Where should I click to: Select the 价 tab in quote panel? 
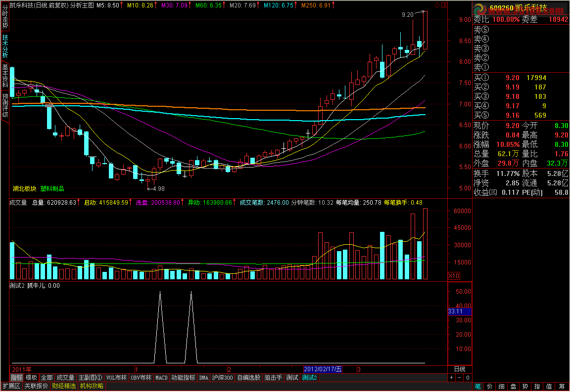click(x=490, y=387)
